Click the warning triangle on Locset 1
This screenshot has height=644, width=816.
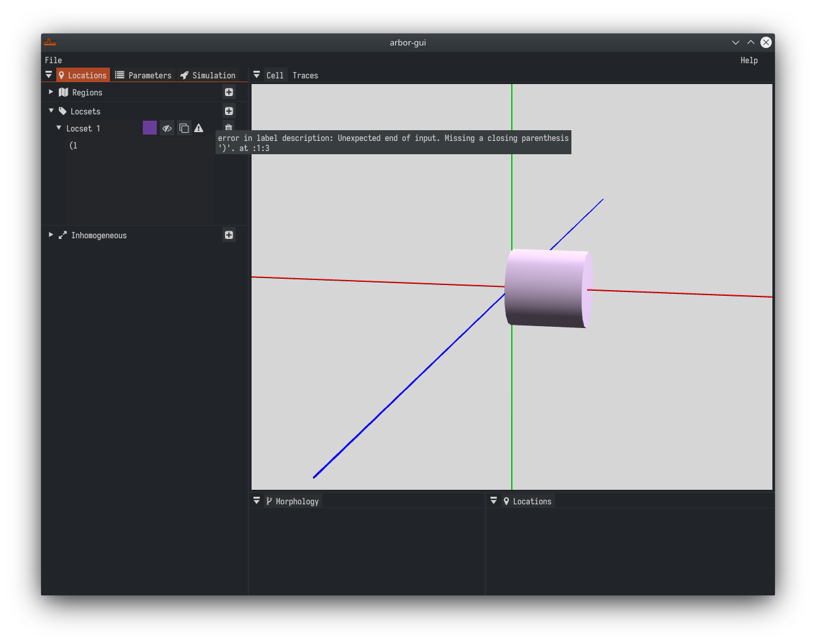click(x=198, y=128)
